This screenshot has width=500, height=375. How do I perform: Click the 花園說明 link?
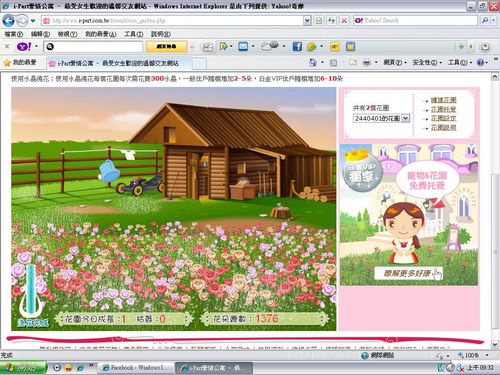(x=443, y=127)
